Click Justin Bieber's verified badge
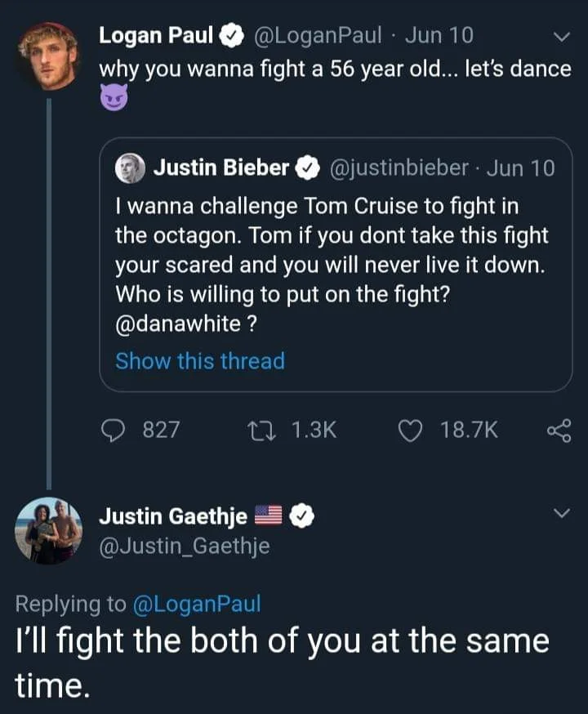The height and width of the screenshot is (714, 588). pos(308,168)
